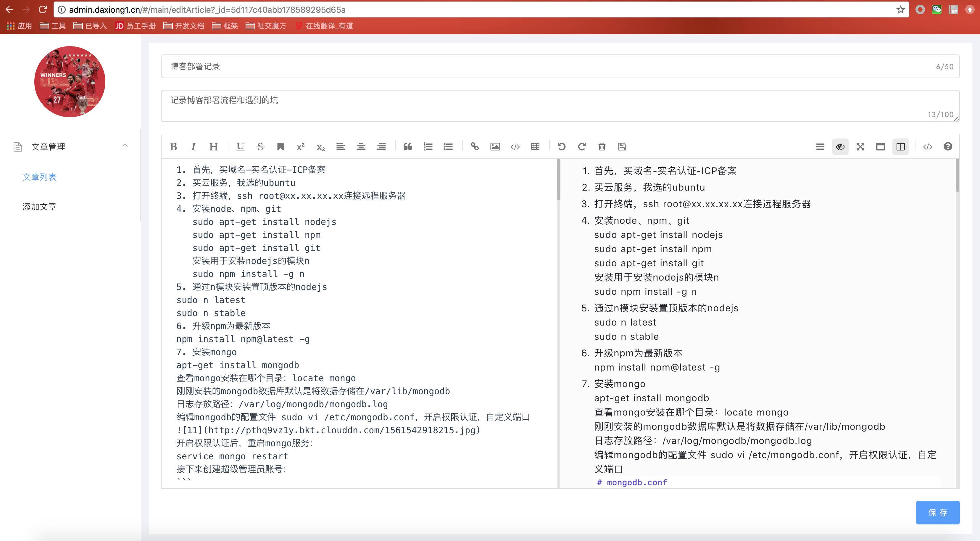Click the italic formatting icon

pyautogui.click(x=193, y=146)
